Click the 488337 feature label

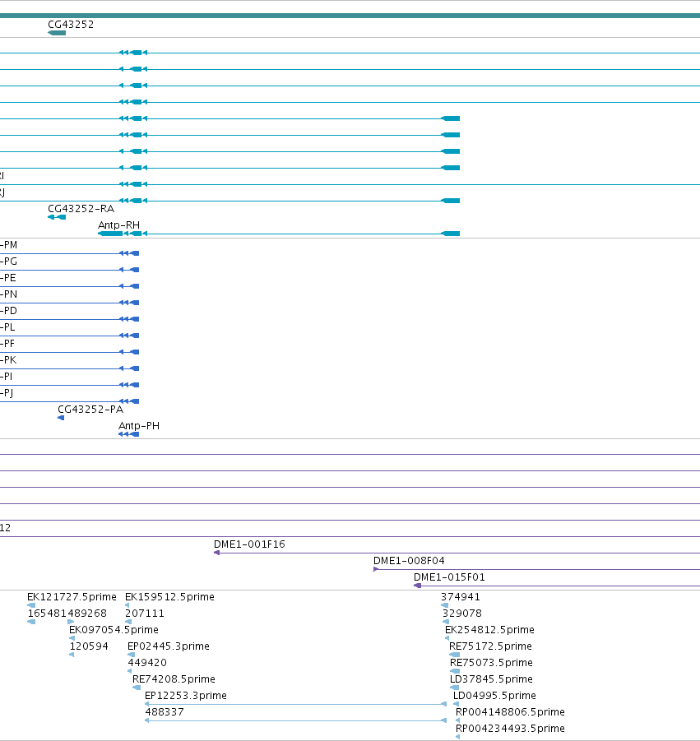click(165, 711)
